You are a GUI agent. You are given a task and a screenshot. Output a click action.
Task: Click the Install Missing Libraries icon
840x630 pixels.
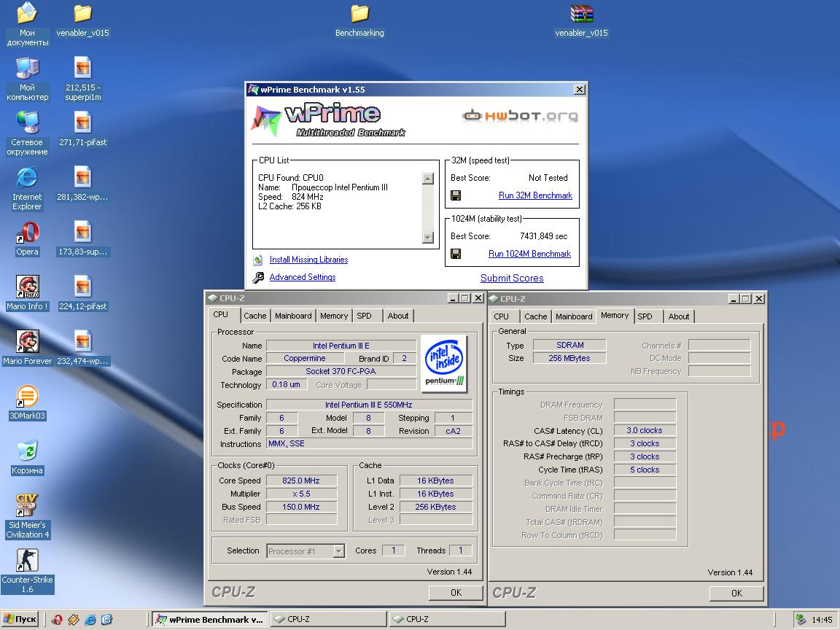point(258,260)
